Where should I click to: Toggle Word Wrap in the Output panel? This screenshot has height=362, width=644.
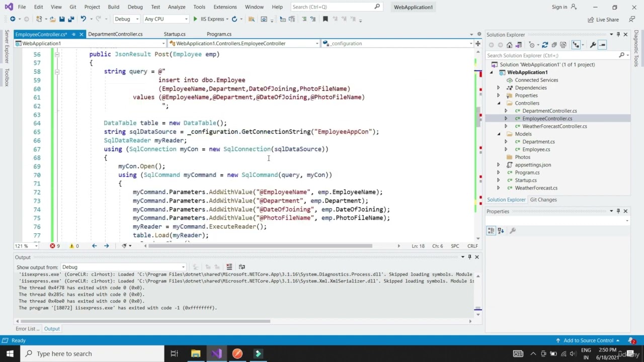click(242, 267)
